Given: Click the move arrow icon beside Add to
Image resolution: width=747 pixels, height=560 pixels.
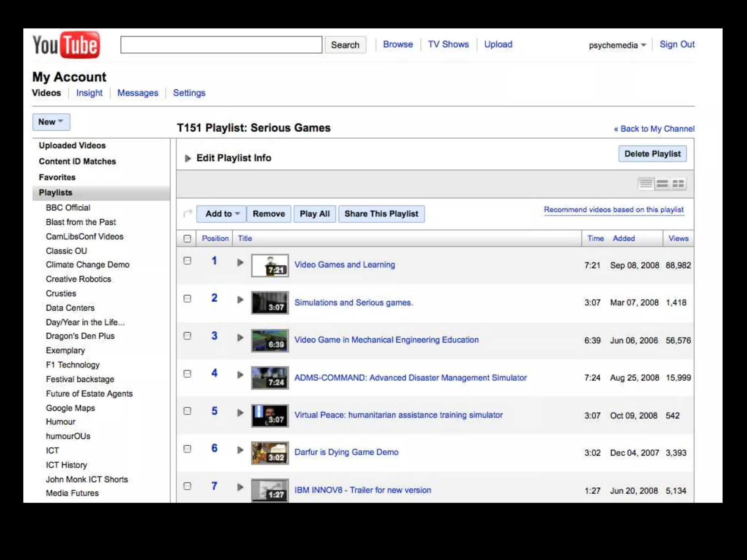Looking at the screenshot, I should 187,214.
